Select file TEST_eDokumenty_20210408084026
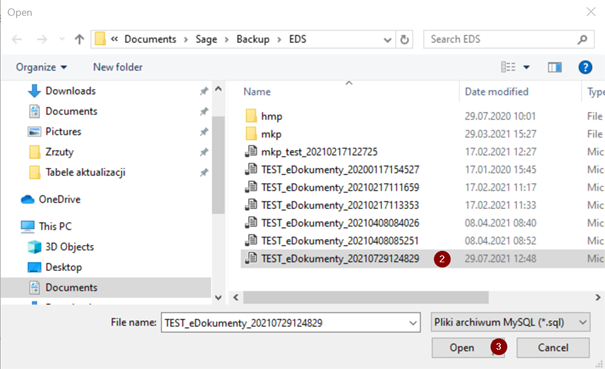The width and height of the screenshot is (605, 369). pyautogui.click(x=340, y=223)
